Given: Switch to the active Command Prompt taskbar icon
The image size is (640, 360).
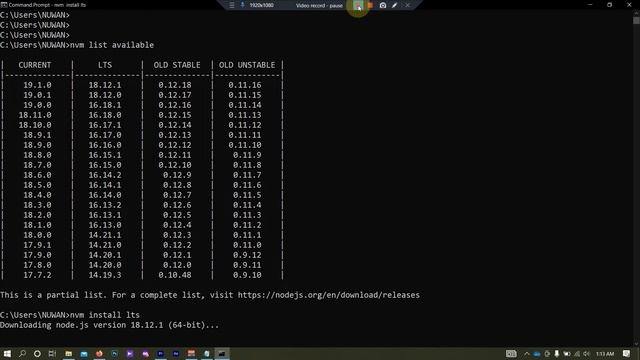Looking at the screenshot, I should tap(222, 353).
